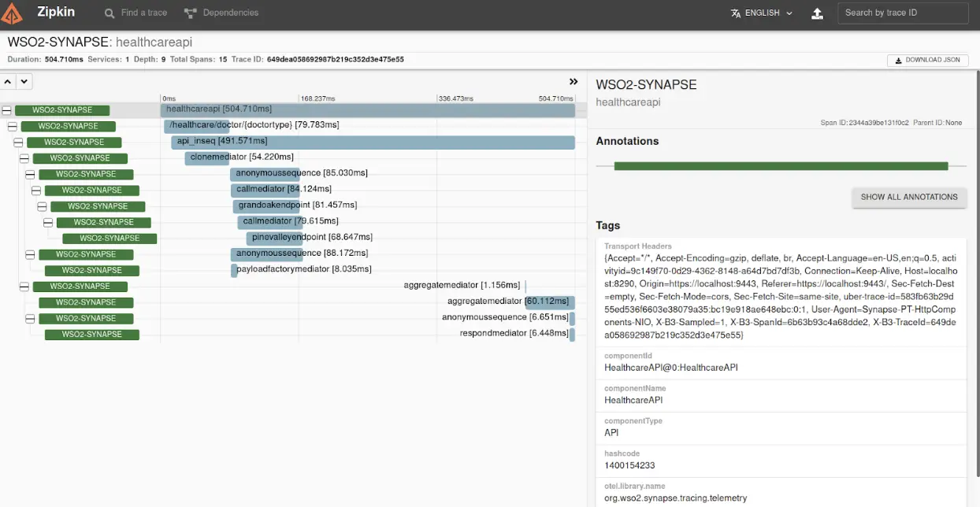The width and height of the screenshot is (980, 507).
Task: Click the 168.237ms timeline tick label
Action: coord(318,99)
